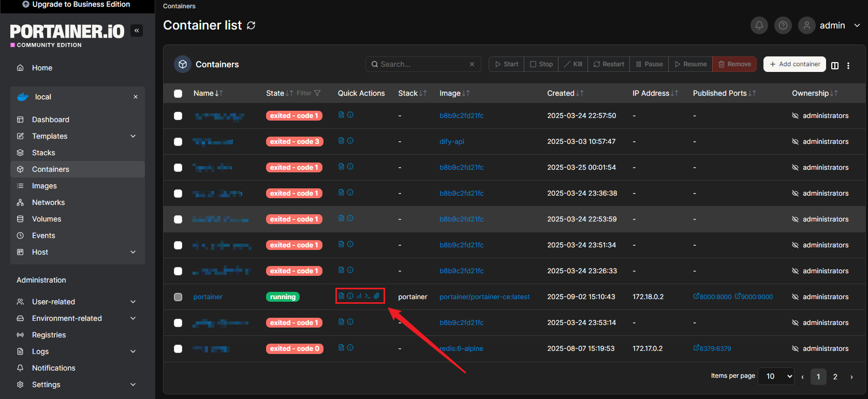
Task: Open the notifications bell
Action: click(x=759, y=25)
